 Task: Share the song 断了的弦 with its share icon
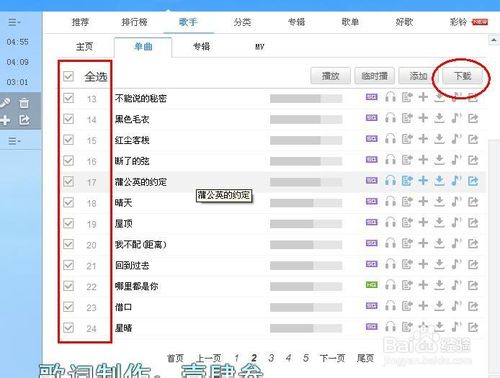[473, 160]
